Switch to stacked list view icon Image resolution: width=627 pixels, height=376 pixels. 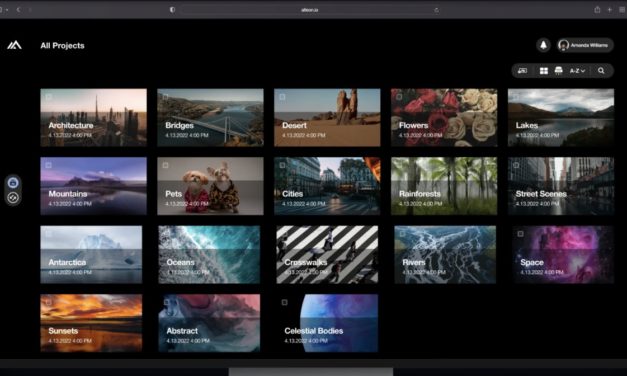coord(559,71)
